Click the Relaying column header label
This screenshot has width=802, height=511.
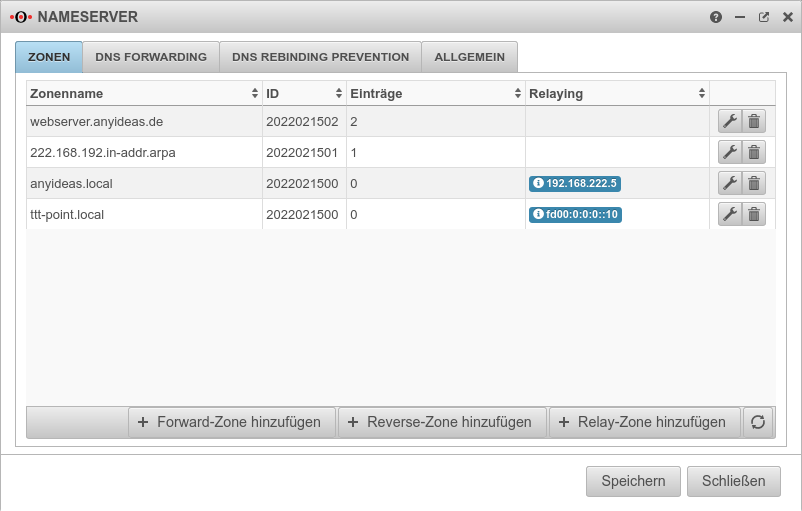point(556,94)
